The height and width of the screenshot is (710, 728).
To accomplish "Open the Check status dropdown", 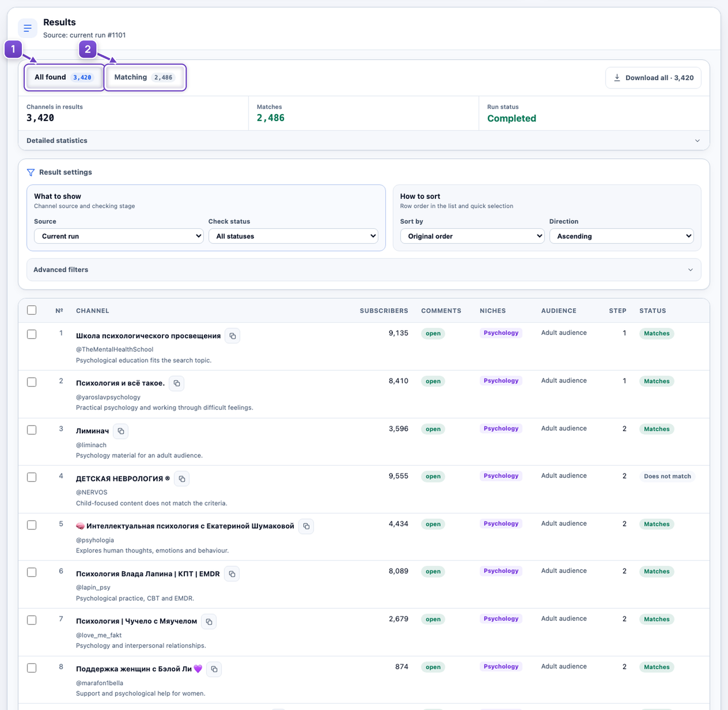I will (293, 236).
